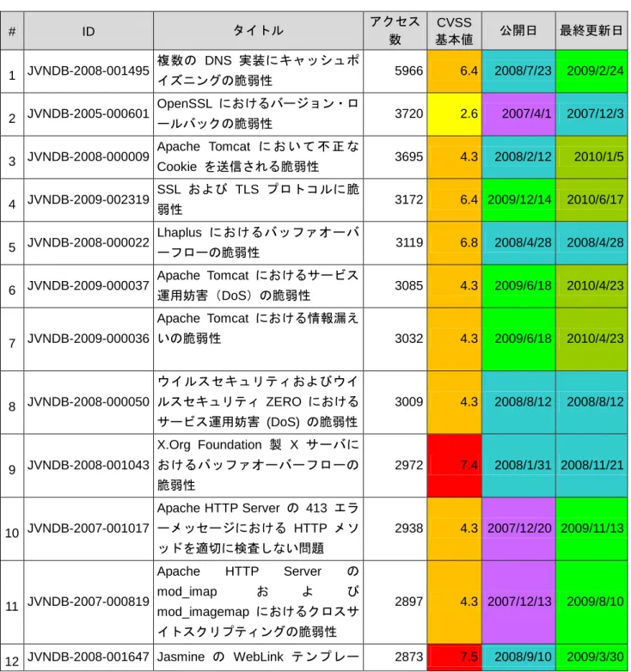Click the red CVSS value 7.4
Screen dimensions: 631x672
click(454, 466)
